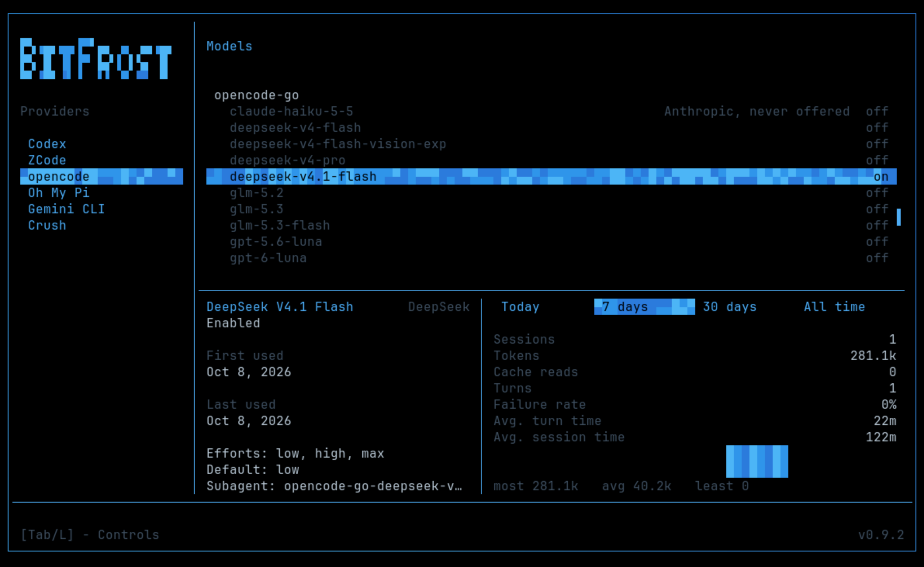The height and width of the screenshot is (567, 924).
Task: Click the glm-5.2 model row
Action: click(551, 193)
